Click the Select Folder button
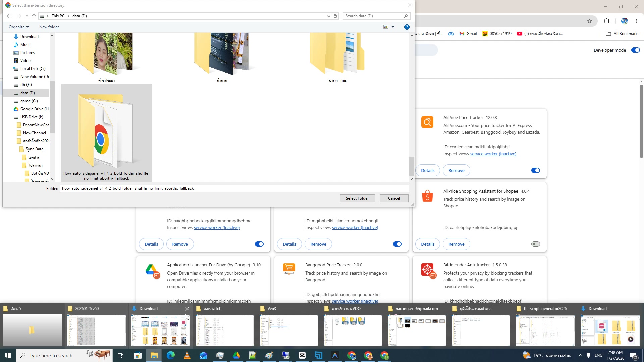Screen dimensions: 644x362 pyautogui.click(x=357, y=198)
